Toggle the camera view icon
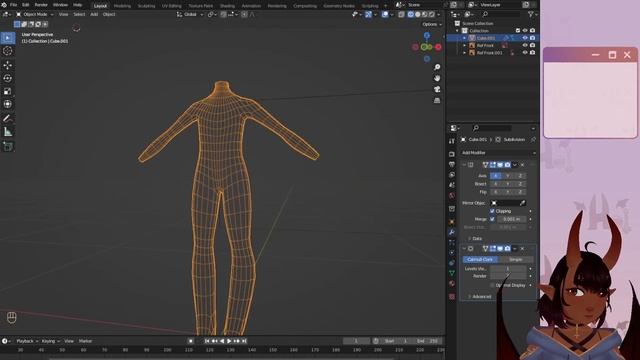The height and width of the screenshot is (360, 640). 437,89
